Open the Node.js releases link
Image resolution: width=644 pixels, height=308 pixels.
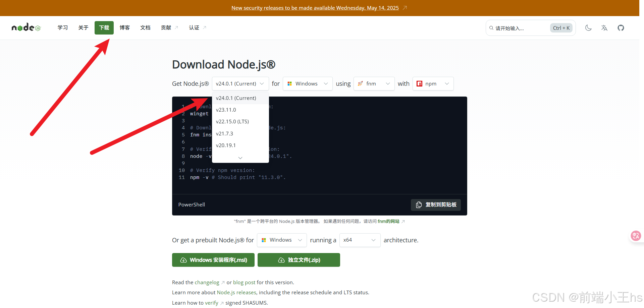coord(236,293)
